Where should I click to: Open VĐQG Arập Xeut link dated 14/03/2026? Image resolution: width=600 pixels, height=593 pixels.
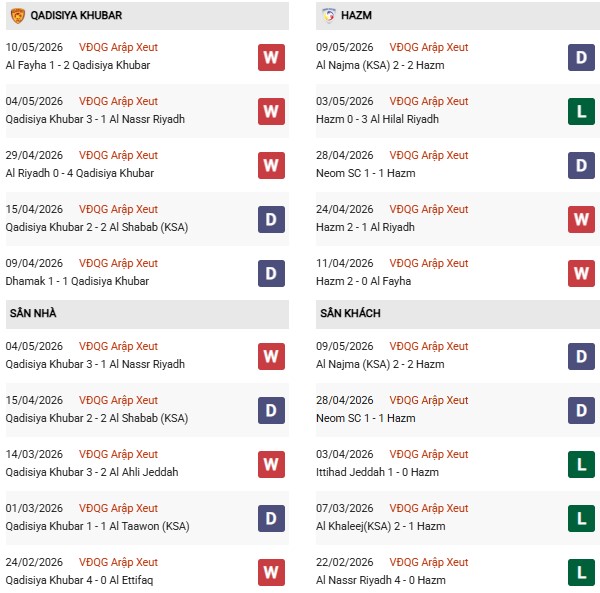click(118, 454)
